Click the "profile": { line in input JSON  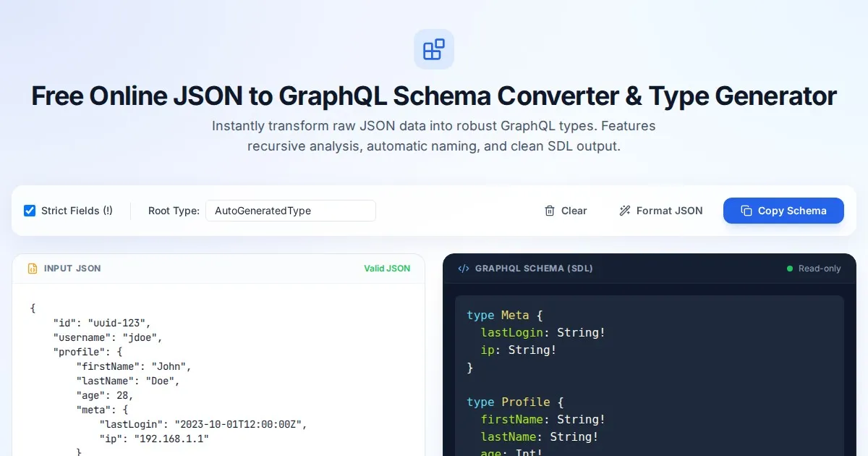tap(88, 352)
